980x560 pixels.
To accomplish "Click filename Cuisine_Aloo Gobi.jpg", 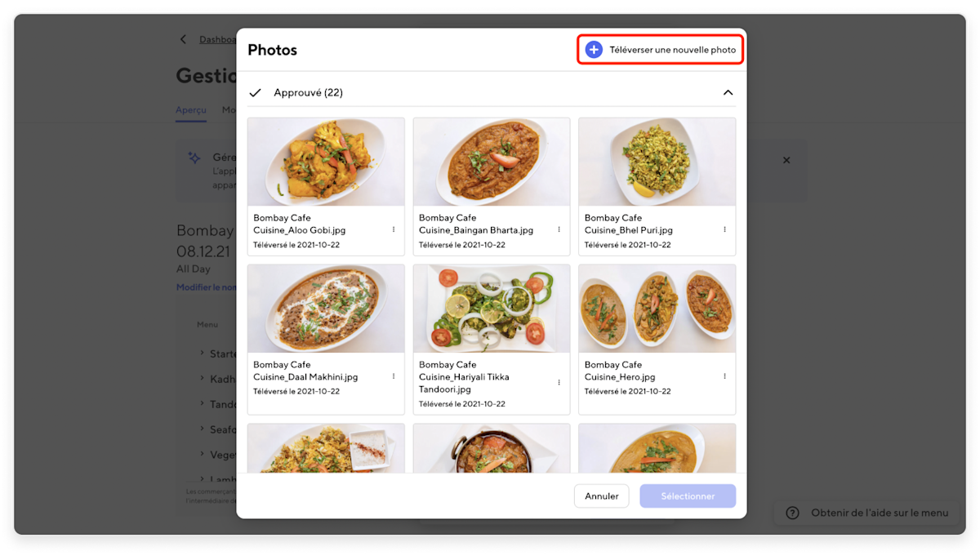I will tap(300, 230).
